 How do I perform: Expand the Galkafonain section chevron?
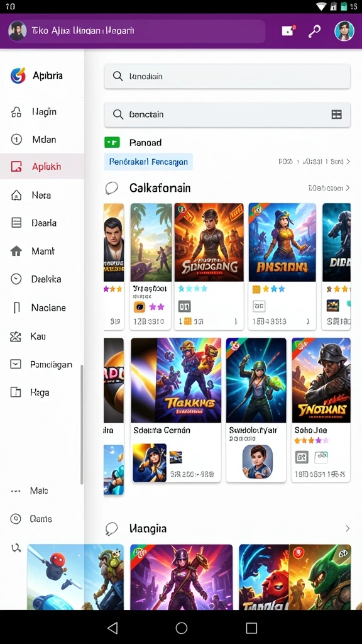pos(348,188)
